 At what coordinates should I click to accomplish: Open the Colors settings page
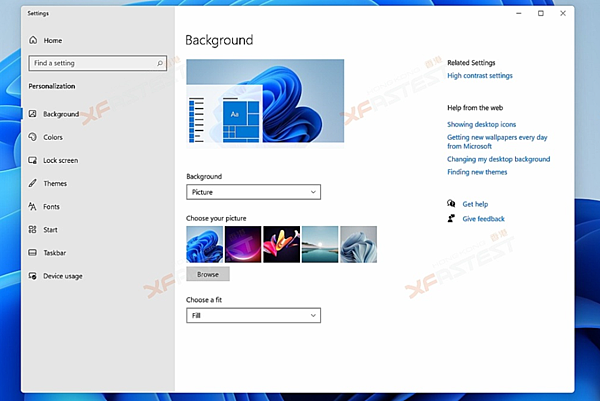click(98, 137)
